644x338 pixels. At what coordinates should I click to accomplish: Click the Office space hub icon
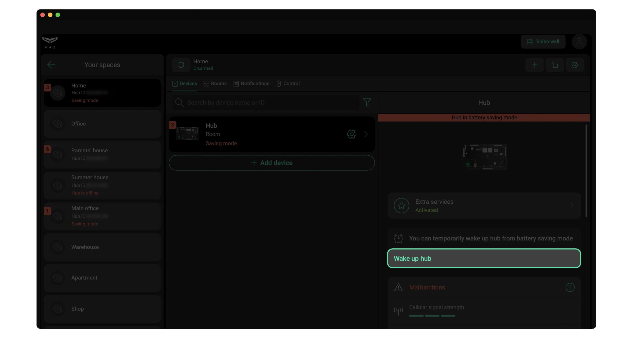pyautogui.click(x=58, y=124)
